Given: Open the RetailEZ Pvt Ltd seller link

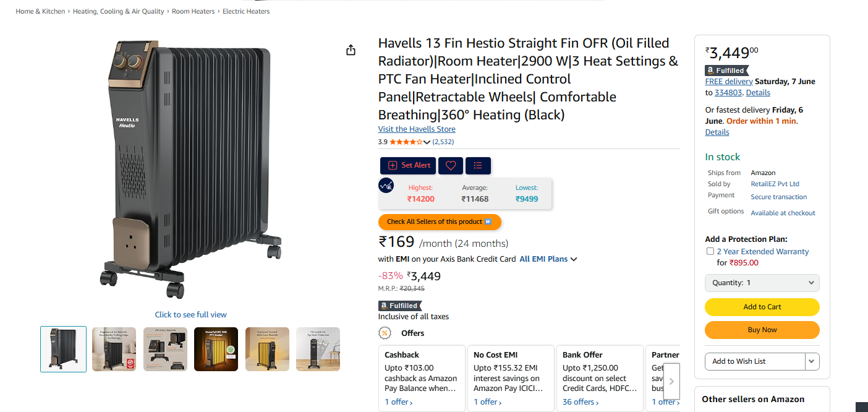Looking at the screenshot, I should click(x=775, y=184).
